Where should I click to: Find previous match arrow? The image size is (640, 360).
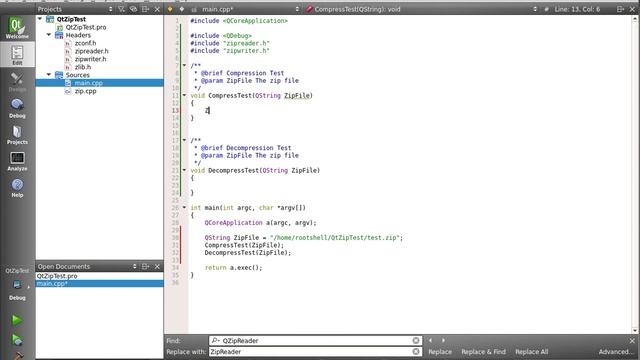[430, 340]
